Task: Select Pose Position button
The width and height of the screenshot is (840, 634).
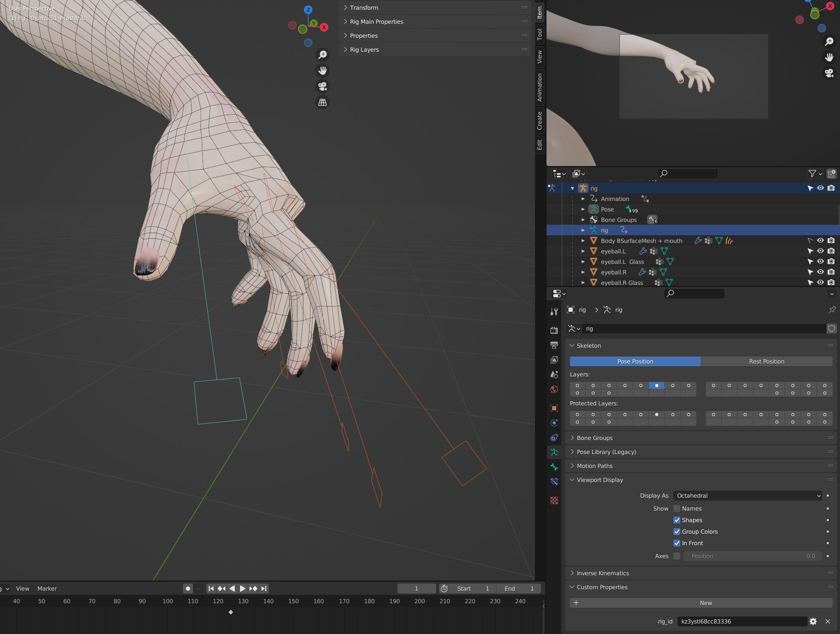Action: pos(635,361)
